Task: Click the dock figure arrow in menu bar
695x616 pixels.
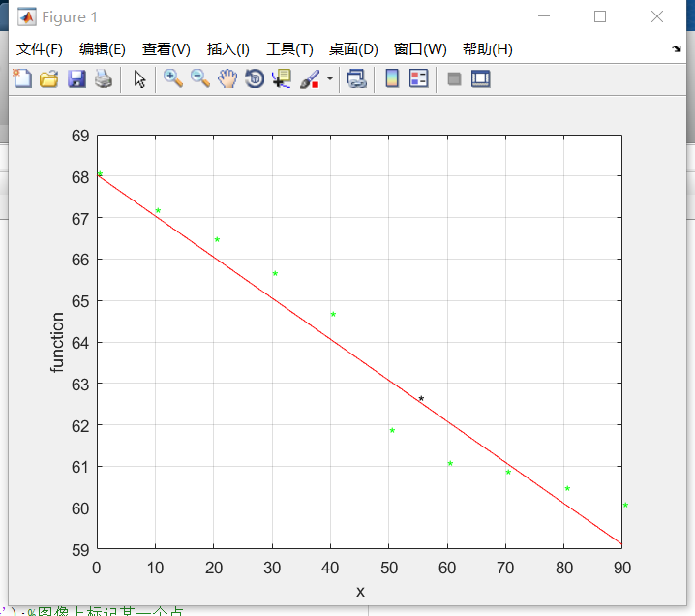Action: (677, 48)
